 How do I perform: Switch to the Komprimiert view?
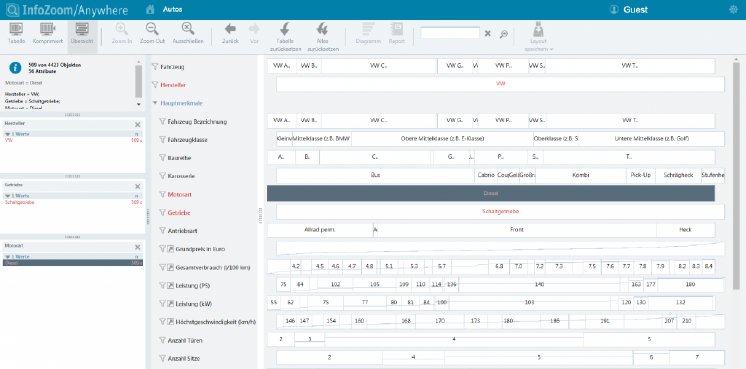(x=48, y=33)
